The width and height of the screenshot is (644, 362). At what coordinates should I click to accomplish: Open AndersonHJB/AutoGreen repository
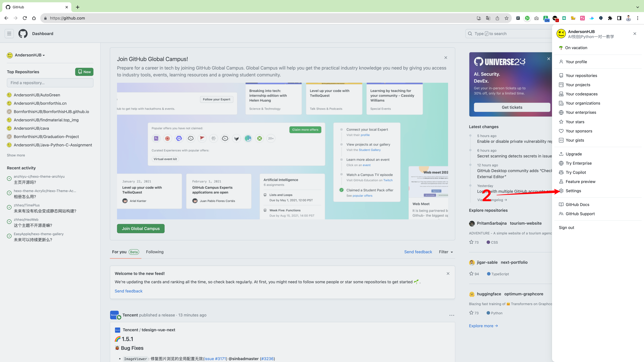coord(37,95)
